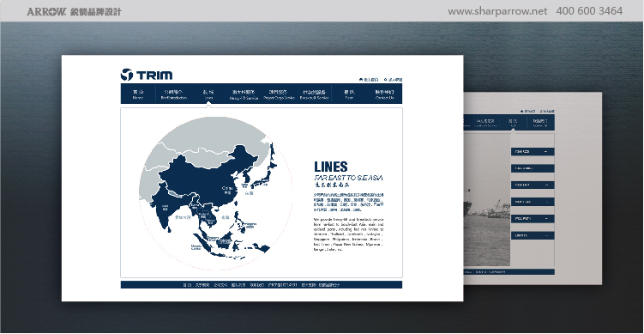Viewport: 644px width, 334px height.
Task: Click the Arrow brand logo in the header
Action: (46, 11)
